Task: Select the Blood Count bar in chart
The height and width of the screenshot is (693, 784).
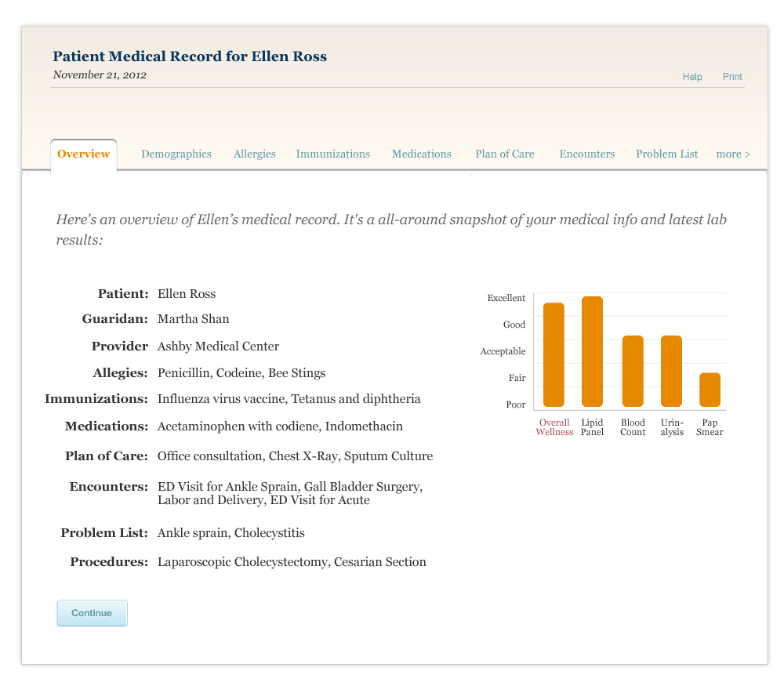Action: [633, 371]
